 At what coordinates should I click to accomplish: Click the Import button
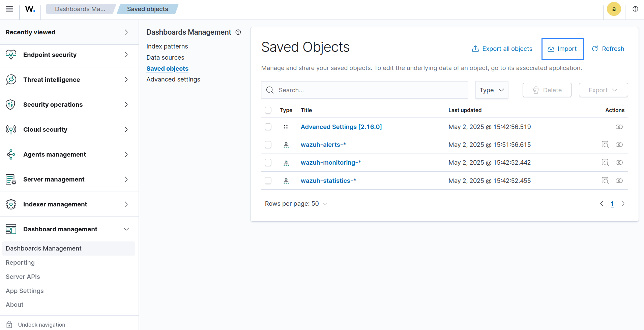562,49
